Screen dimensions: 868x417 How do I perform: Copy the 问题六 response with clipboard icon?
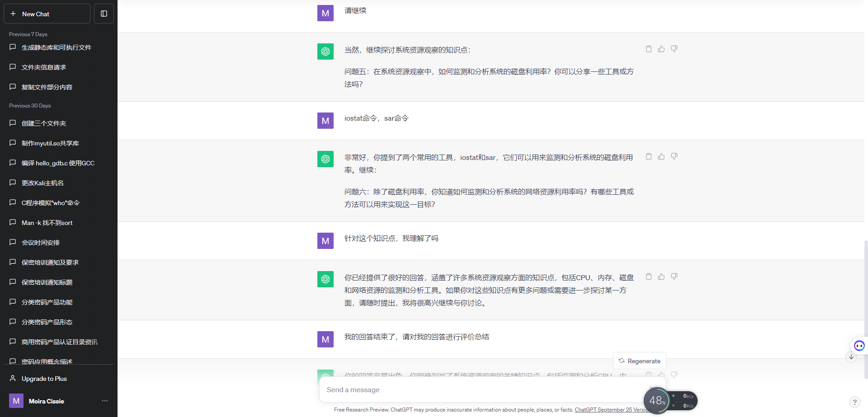[649, 156]
